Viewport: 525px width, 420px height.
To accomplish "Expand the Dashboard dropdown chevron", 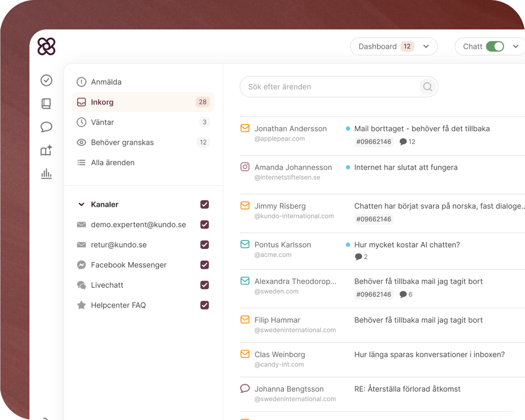I will point(426,47).
